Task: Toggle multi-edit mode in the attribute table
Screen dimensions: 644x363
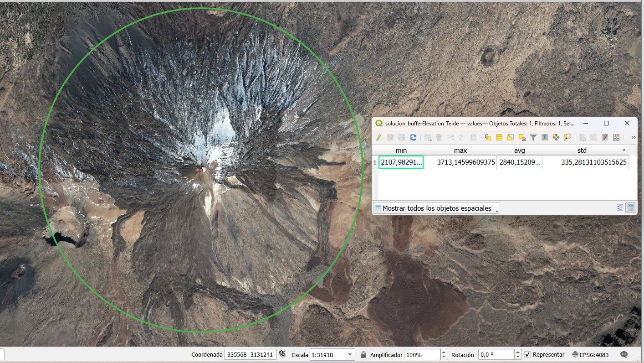Action: coord(390,137)
